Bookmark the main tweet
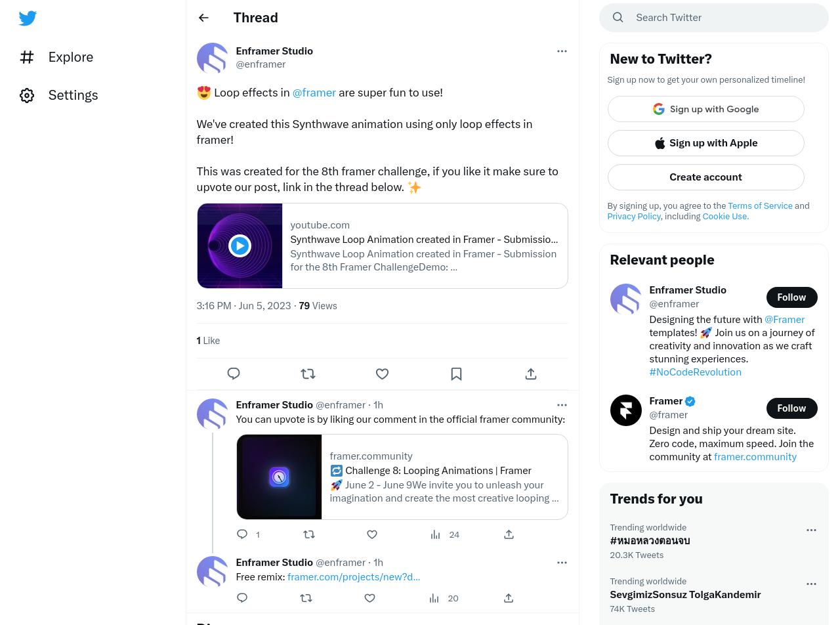The width and height of the screenshot is (840, 625). pos(456,374)
